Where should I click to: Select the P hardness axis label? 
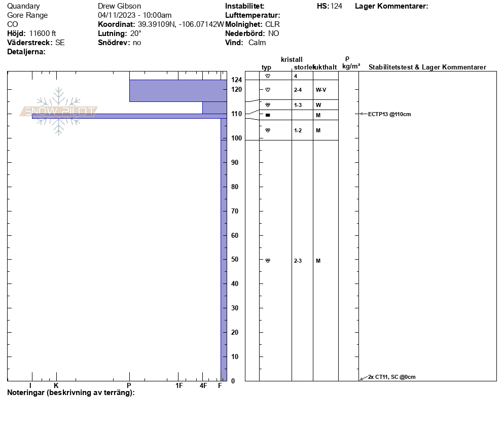coord(129,385)
